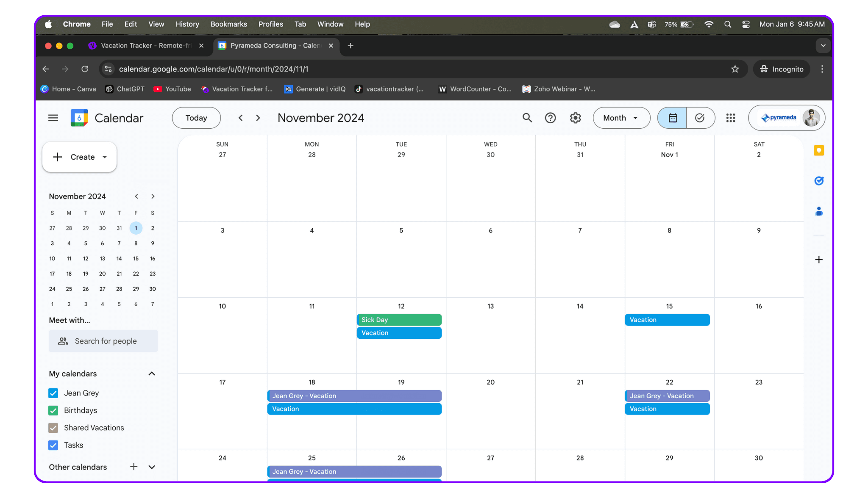Open Wi-Fi status menu

point(709,24)
